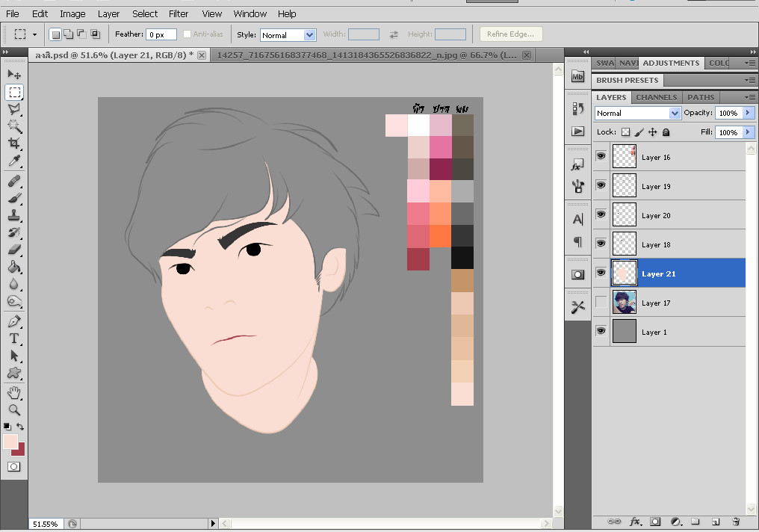Image resolution: width=759 pixels, height=532 pixels.
Task: Click the Refine Edge button
Action: coord(510,34)
